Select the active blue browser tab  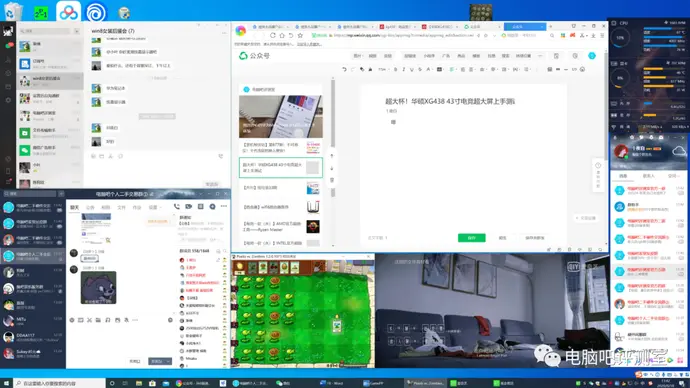525,26
